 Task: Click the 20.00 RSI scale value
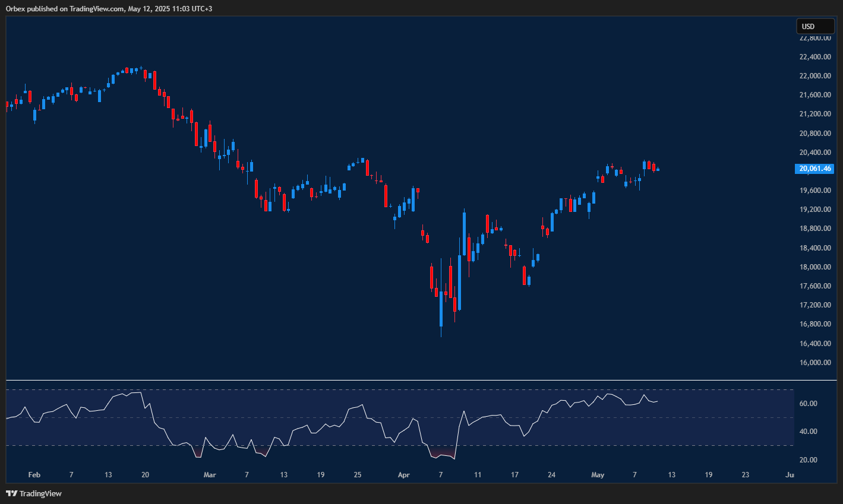click(x=810, y=459)
